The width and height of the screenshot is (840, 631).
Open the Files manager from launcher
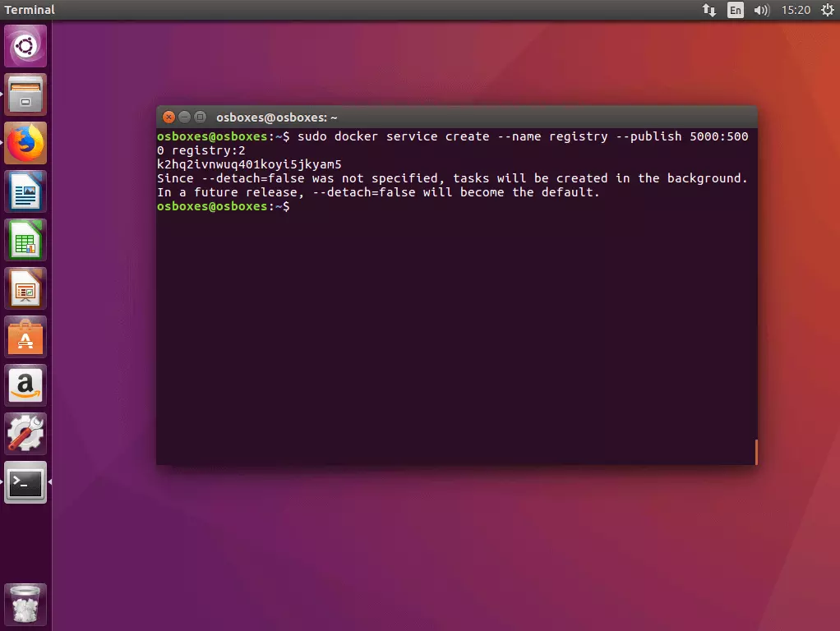tap(25, 94)
